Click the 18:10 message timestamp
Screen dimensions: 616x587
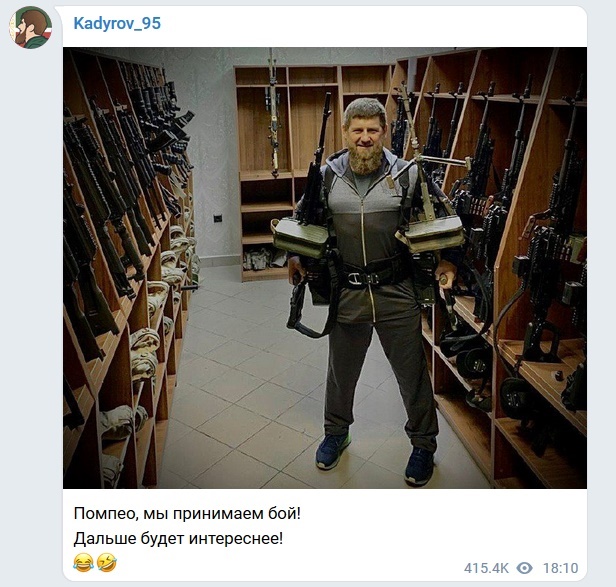561,568
